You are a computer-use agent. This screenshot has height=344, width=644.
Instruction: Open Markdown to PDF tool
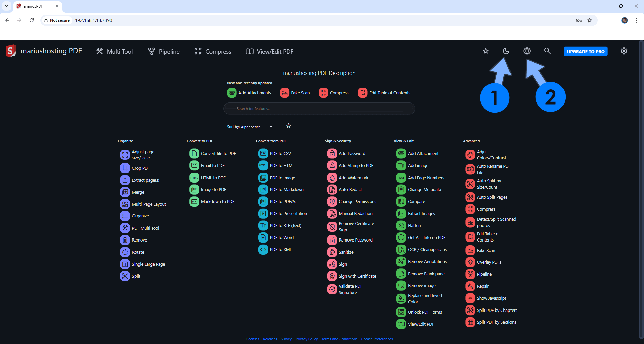[212, 201]
